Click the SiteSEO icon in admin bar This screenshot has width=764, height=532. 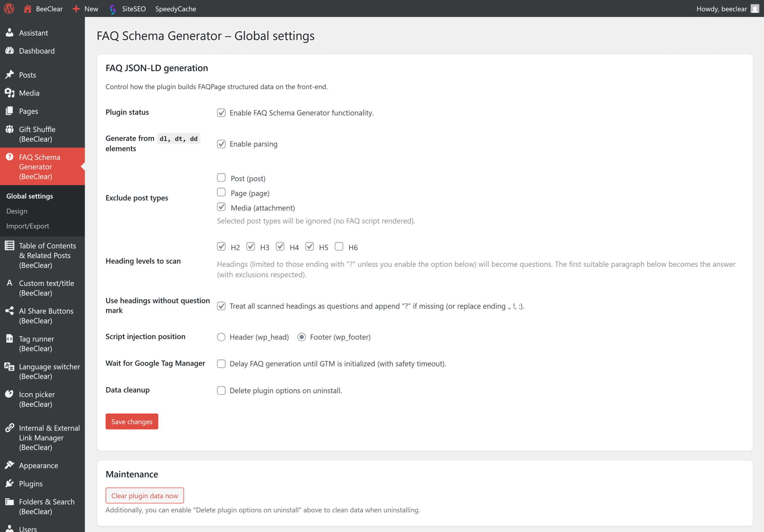(x=113, y=9)
